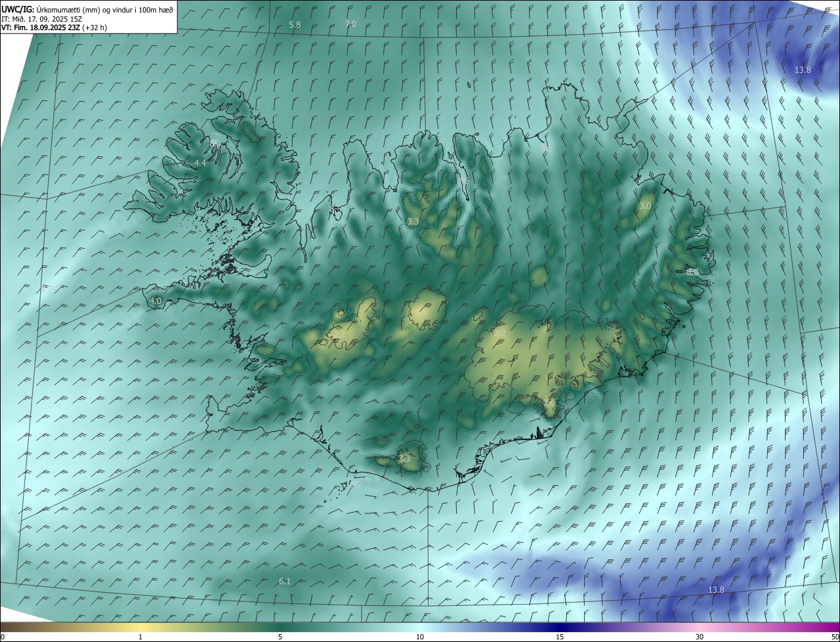Viewport: 840px width, 642px height.
Task: Click the 0 tick label on the color scale
Action: coord(3,637)
